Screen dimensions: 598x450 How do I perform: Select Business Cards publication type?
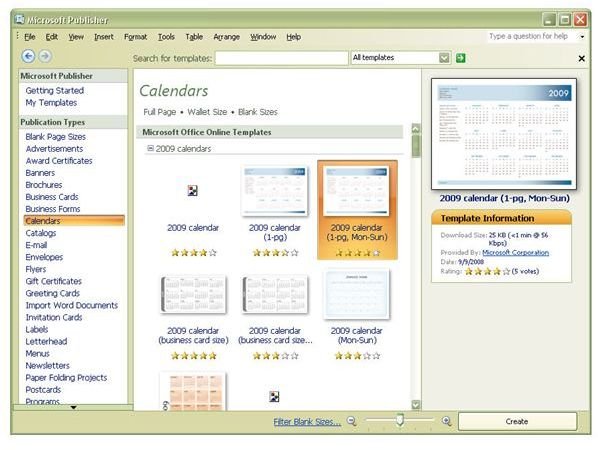(51, 197)
